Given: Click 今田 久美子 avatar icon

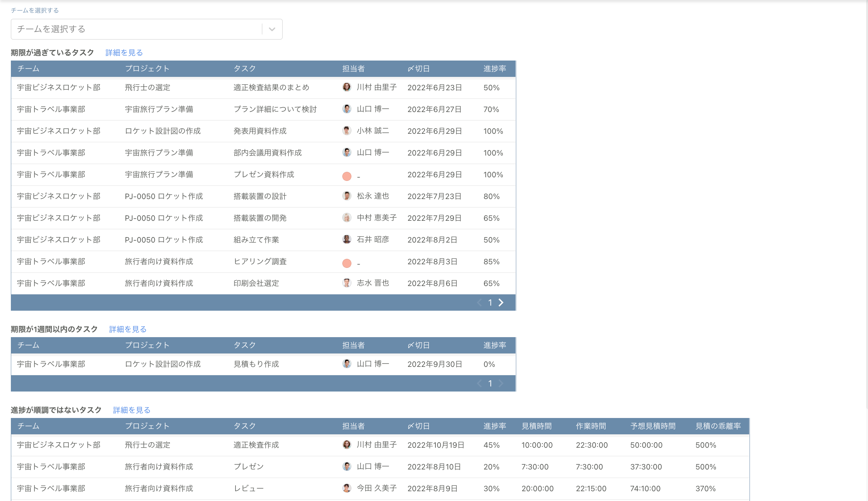Looking at the screenshot, I should (347, 488).
